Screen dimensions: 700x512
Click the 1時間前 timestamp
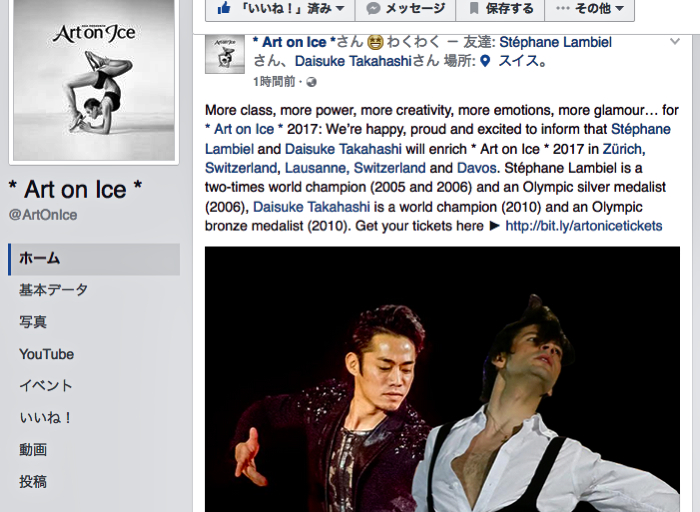point(274,82)
